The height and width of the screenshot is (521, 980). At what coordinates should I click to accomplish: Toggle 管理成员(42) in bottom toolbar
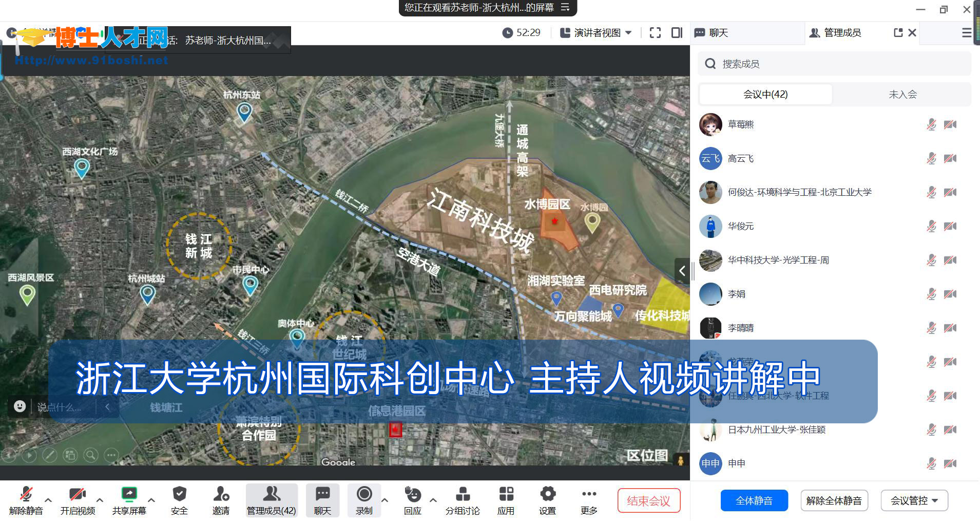[272, 500]
